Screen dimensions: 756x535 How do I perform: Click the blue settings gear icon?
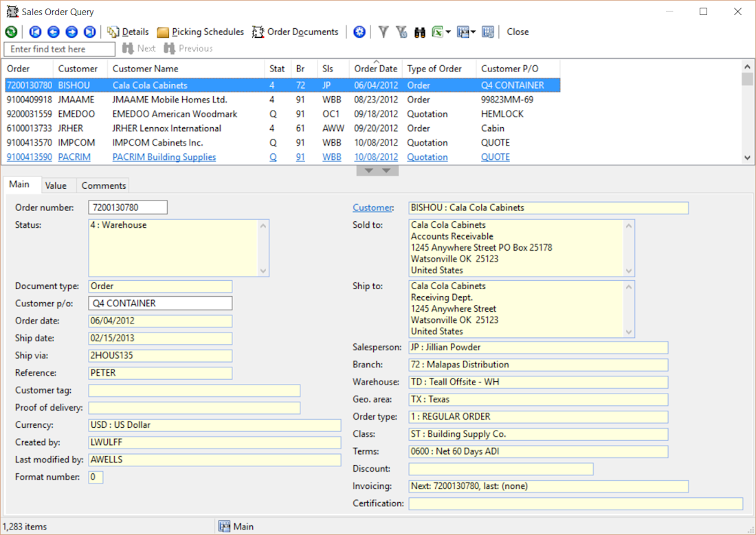click(x=359, y=32)
